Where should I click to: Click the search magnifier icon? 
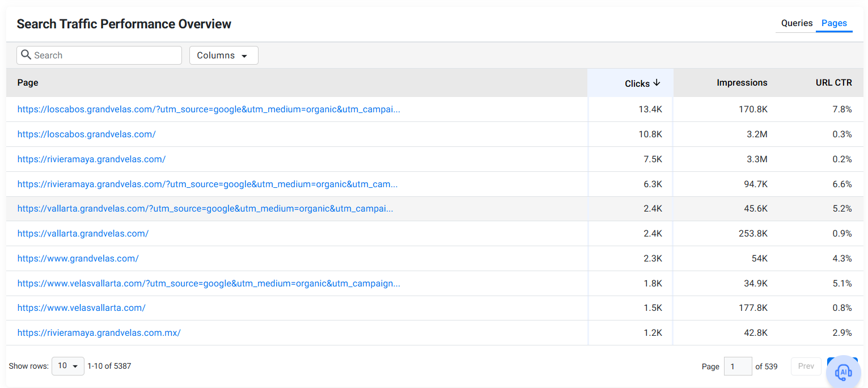(x=26, y=55)
